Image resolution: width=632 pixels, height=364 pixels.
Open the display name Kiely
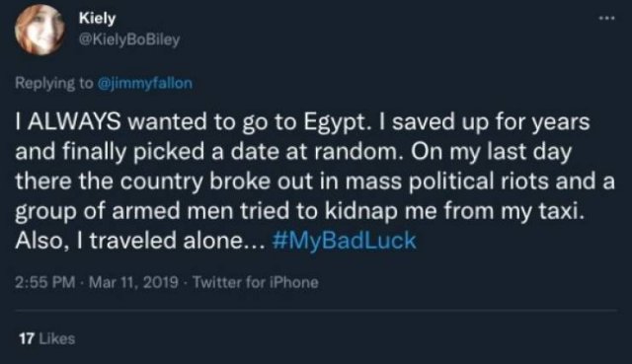(x=97, y=18)
